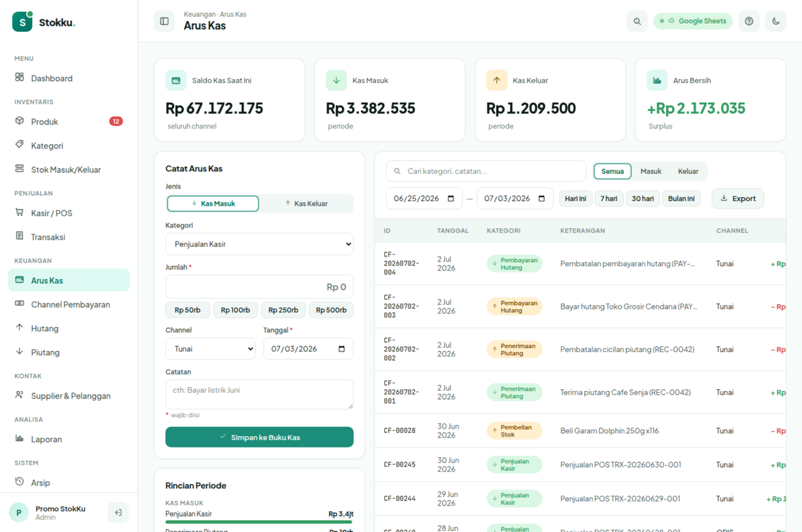Select the 7 hari range chip
802x532 pixels.
click(609, 199)
